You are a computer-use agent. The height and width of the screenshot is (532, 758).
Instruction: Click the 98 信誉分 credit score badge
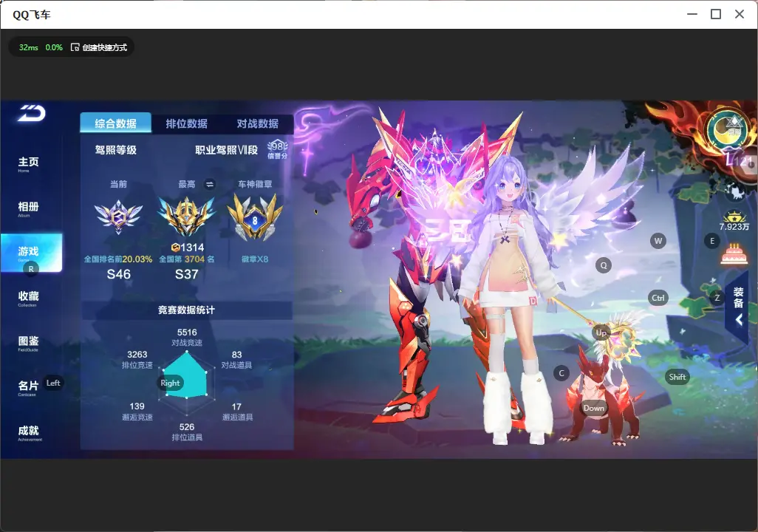tap(278, 149)
